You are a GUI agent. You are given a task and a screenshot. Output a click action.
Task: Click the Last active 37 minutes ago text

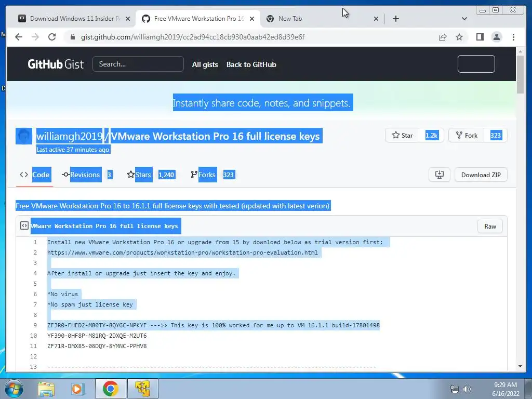click(73, 150)
